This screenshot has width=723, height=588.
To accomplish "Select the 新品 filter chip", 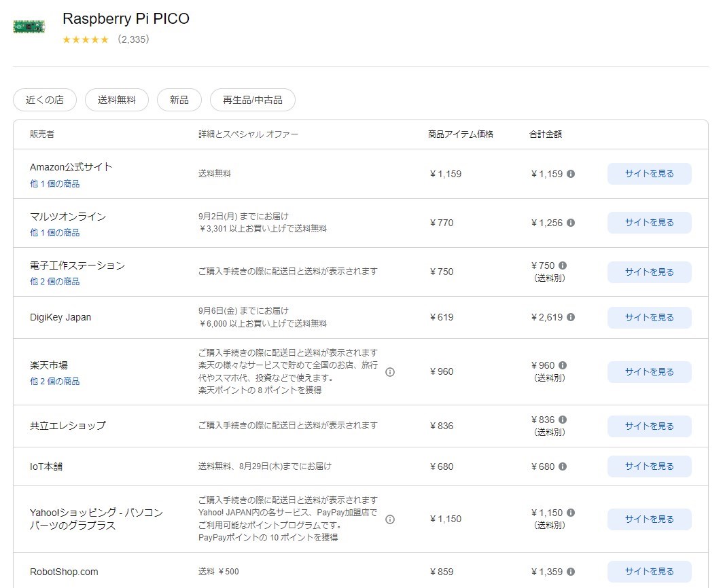I will point(179,100).
